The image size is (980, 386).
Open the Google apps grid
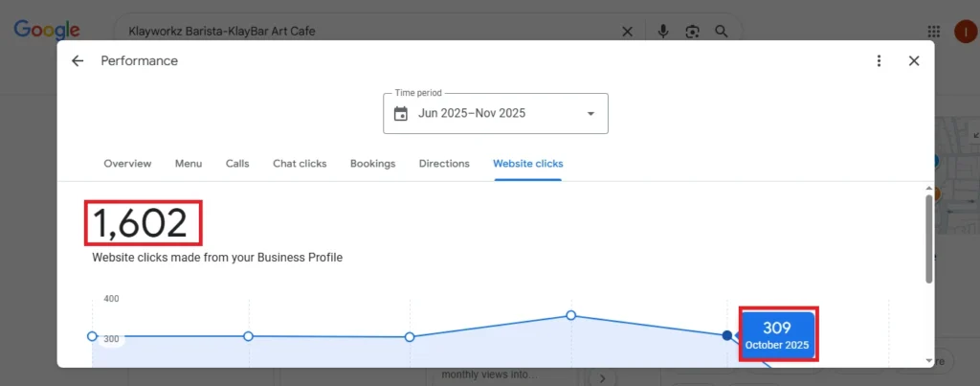click(934, 32)
